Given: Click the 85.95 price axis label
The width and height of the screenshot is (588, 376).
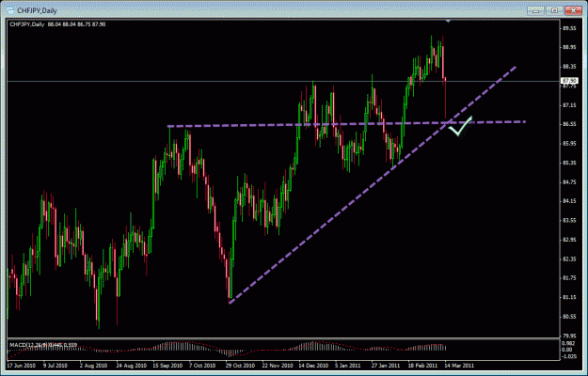Looking at the screenshot, I should tap(569, 144).
